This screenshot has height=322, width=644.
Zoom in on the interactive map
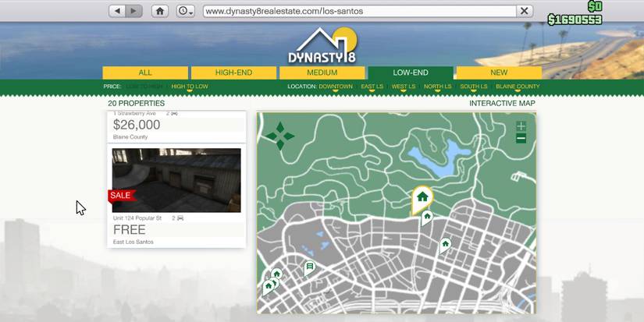pos(521,126)
